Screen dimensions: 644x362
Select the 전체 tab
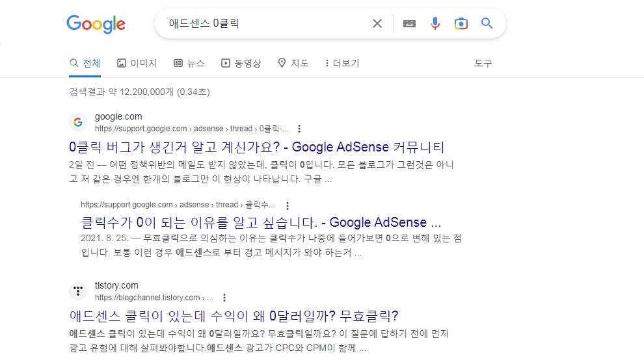point(85,63)
